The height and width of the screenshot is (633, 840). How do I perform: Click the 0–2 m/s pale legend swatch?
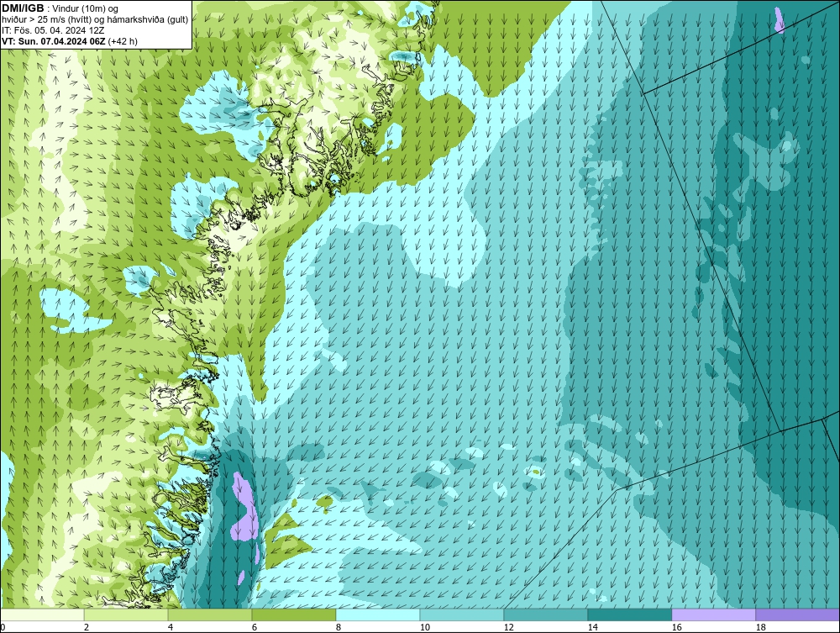point(42,615)
